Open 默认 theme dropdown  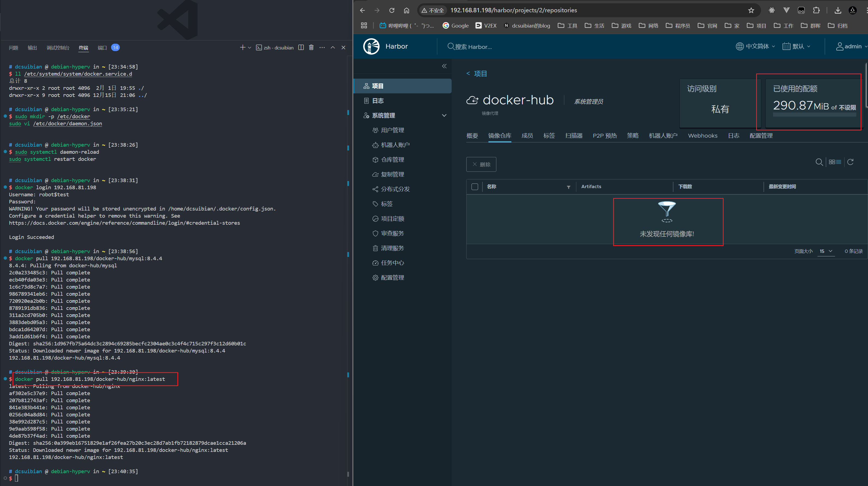pos(796,46)
